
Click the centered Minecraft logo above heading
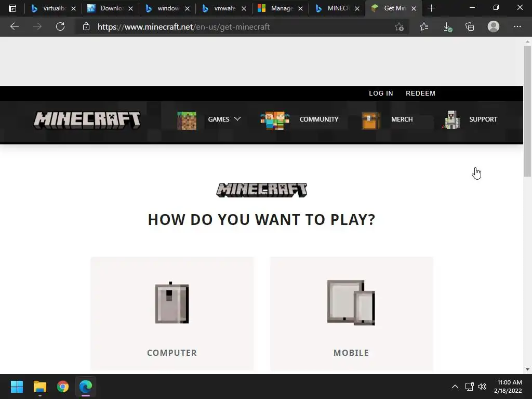pos(262,190)
